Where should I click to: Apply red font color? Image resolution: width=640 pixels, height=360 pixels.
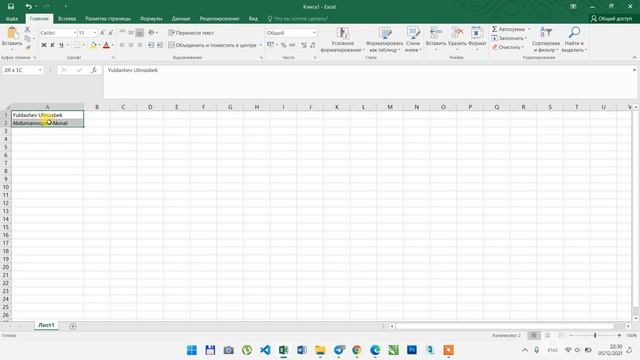coord(107,45)
